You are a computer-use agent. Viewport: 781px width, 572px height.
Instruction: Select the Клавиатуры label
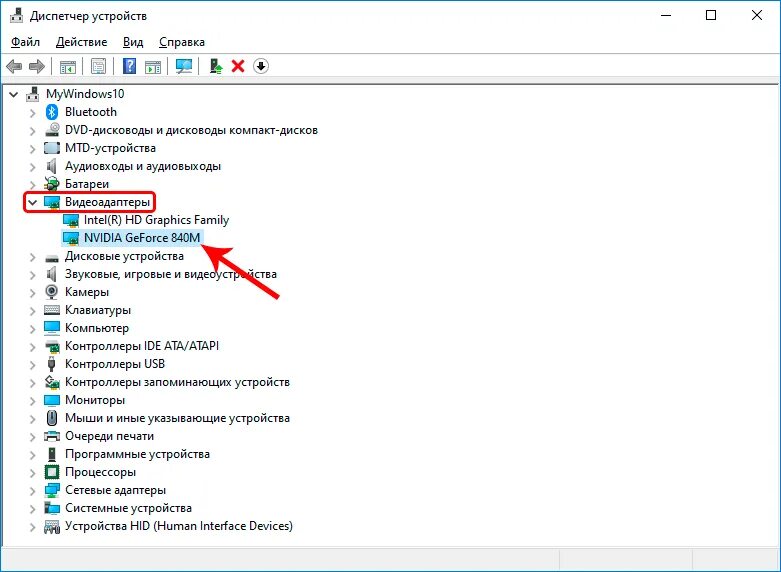point(98,310)
